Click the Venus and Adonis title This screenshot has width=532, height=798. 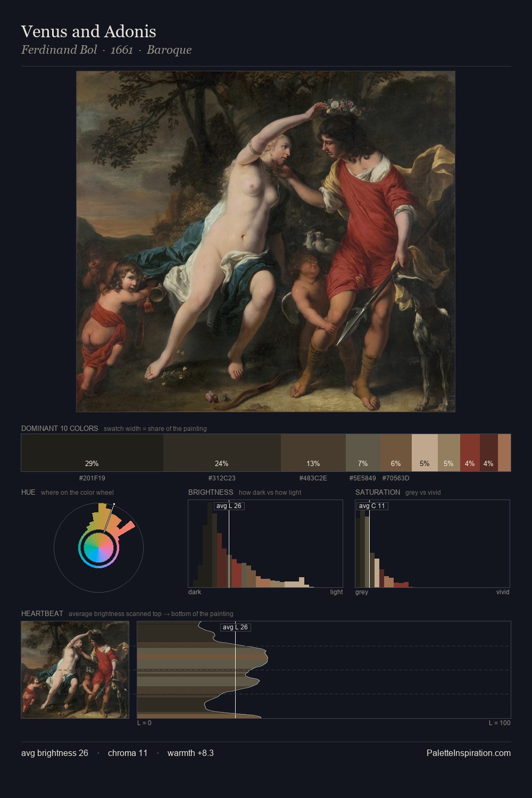[89, 31]
